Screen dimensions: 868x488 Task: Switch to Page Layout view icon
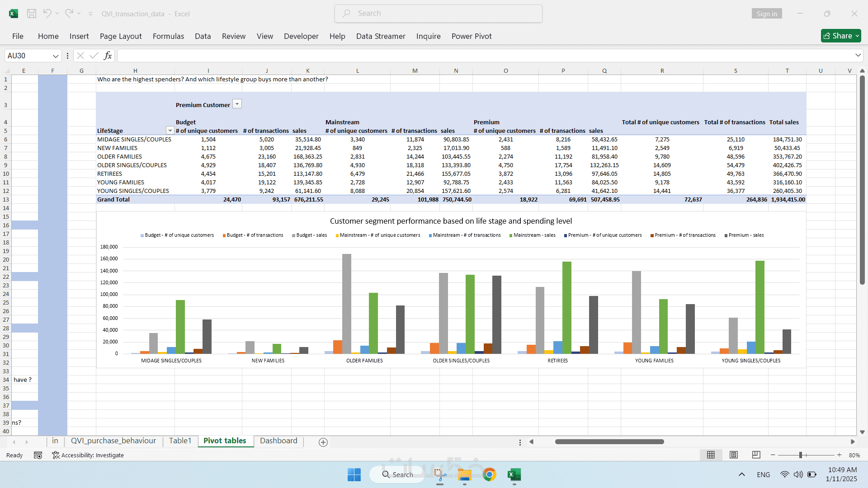coord(734,455)
